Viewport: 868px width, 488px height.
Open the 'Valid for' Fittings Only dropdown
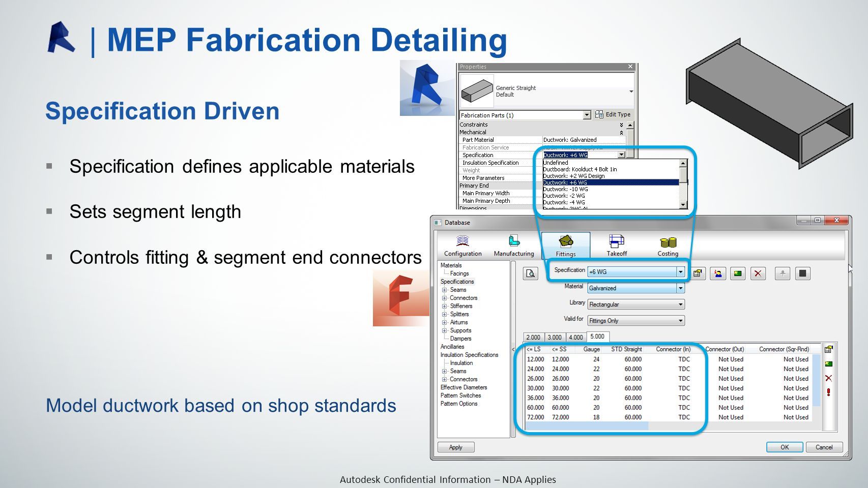(x=680, y=321)
